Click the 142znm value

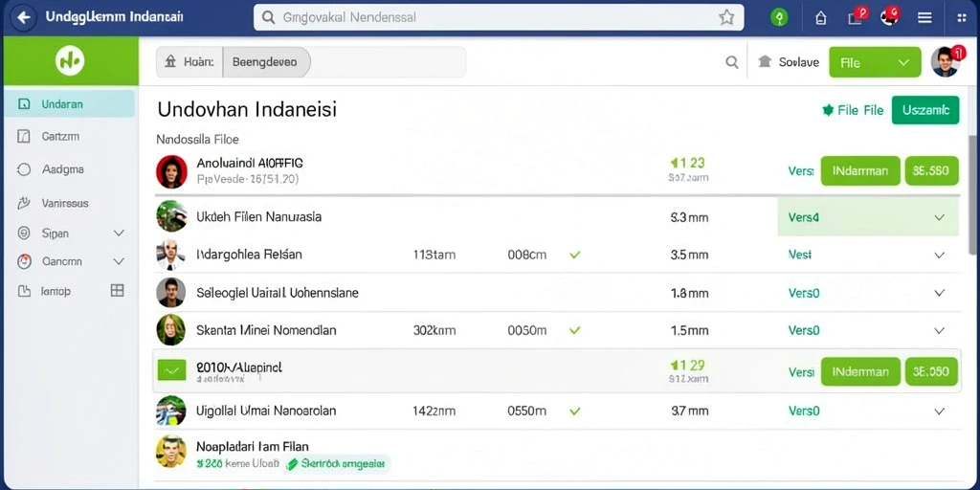[x=434, y=412]
